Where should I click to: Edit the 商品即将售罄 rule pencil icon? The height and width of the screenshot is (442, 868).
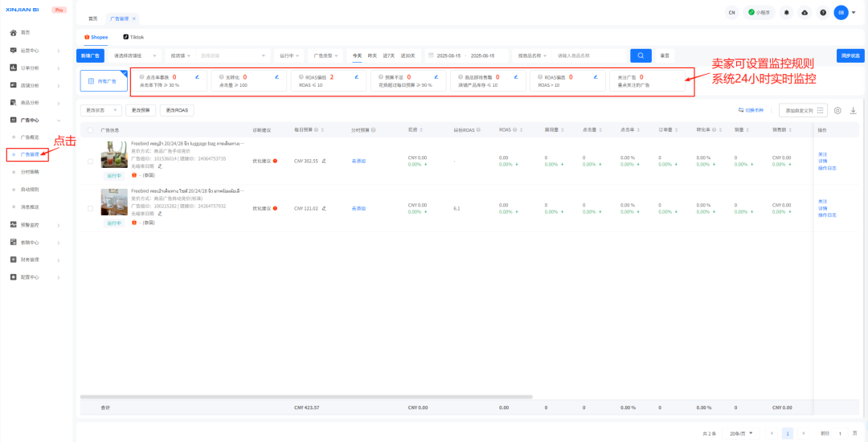point(516,77)
